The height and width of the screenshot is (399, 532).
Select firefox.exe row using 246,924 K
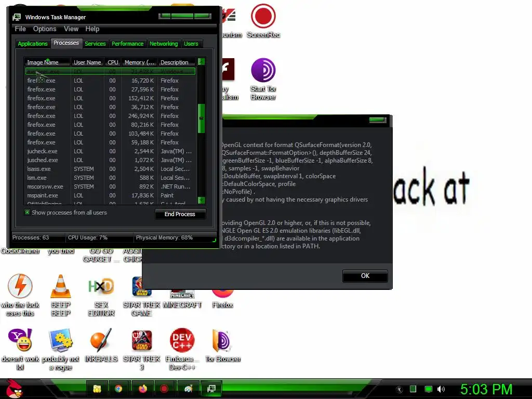(x=110, y=116)
